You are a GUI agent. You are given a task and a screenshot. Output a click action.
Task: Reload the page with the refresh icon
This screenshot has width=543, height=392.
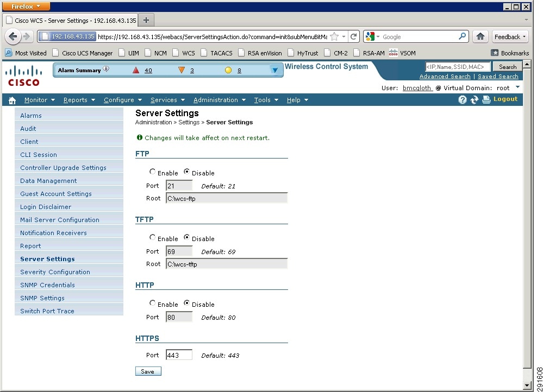pos(353,36)
